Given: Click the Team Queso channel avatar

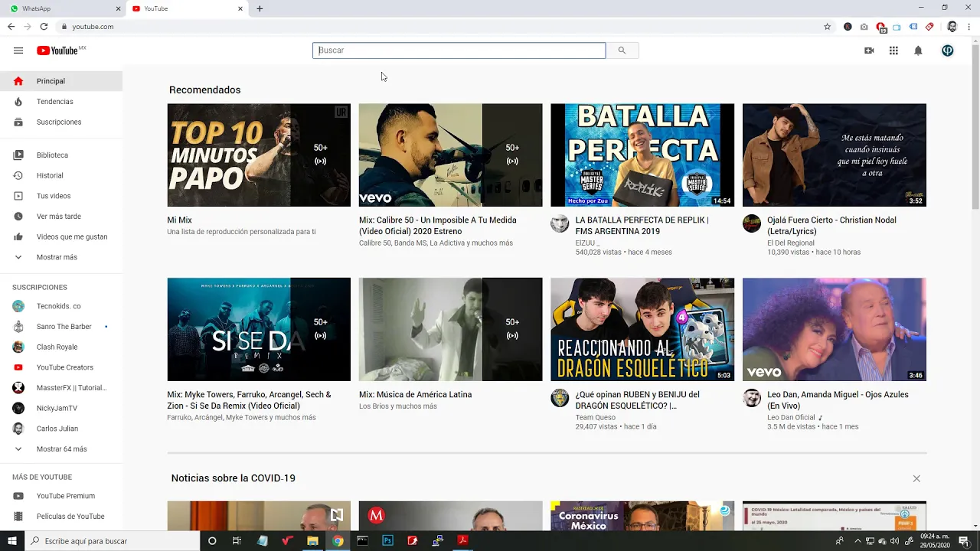Looking at the screenshot, I should click(x=560, y=398).
